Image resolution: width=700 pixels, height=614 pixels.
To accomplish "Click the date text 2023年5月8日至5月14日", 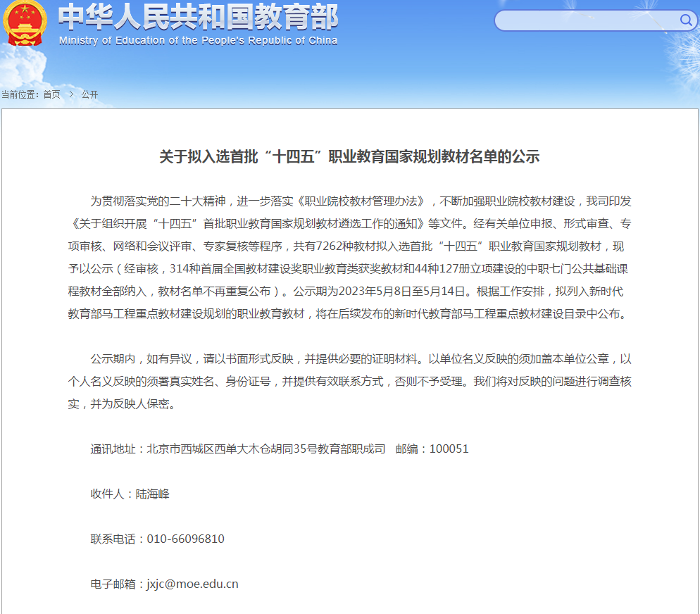I will pyautogui.click(x=402, y=292).
